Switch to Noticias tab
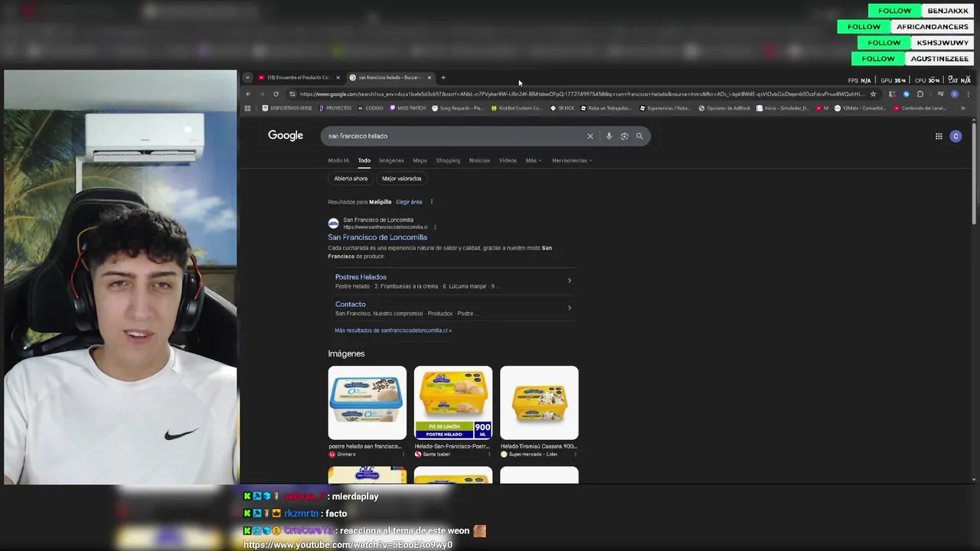This screenshot has width=980, height=551. pos(479,161)
